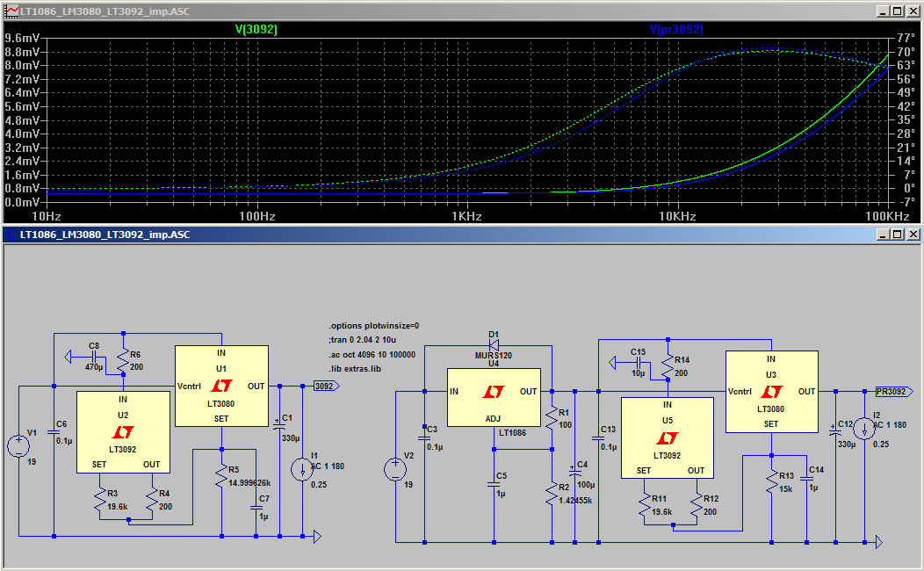Click the LT logo inside U5 LT3092
Viewport: 924px width, 571px height.
(x=667, y=437)
